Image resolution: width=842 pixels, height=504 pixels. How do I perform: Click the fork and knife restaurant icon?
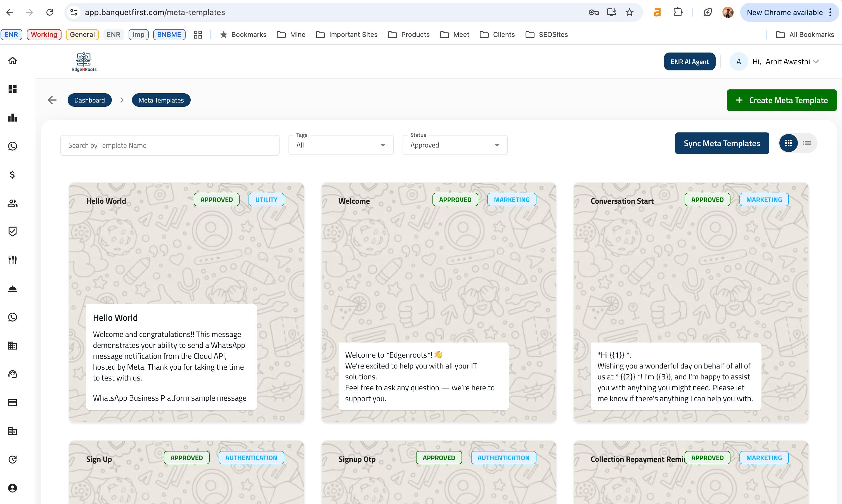pyautogui.click(x=13, y=260)
